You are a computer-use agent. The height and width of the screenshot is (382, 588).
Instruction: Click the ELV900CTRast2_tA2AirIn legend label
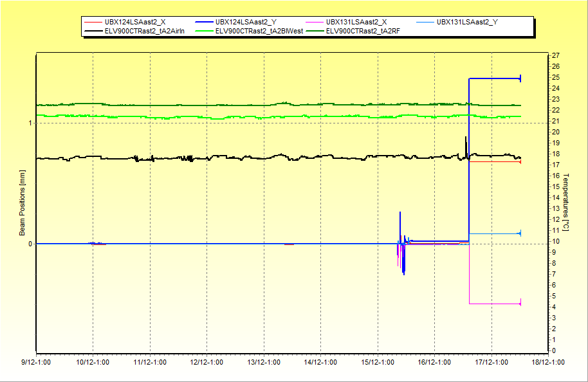tap(145, 30)
